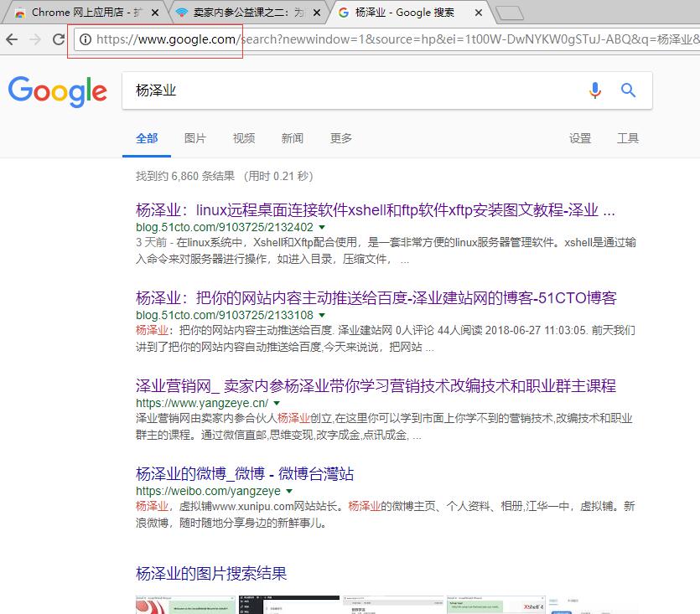Screen dimensions: 700x614
Task: Open a new browser tab
Action: 510,13
